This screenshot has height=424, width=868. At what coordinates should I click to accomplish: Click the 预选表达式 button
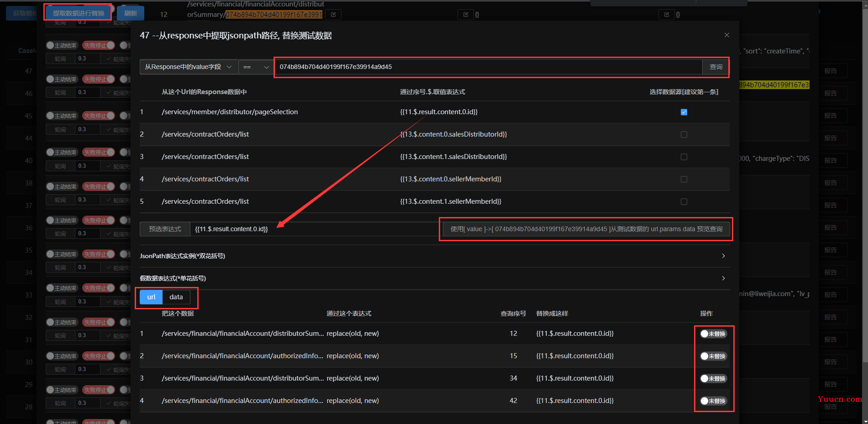pyautogui.click(x=165, y=229)
